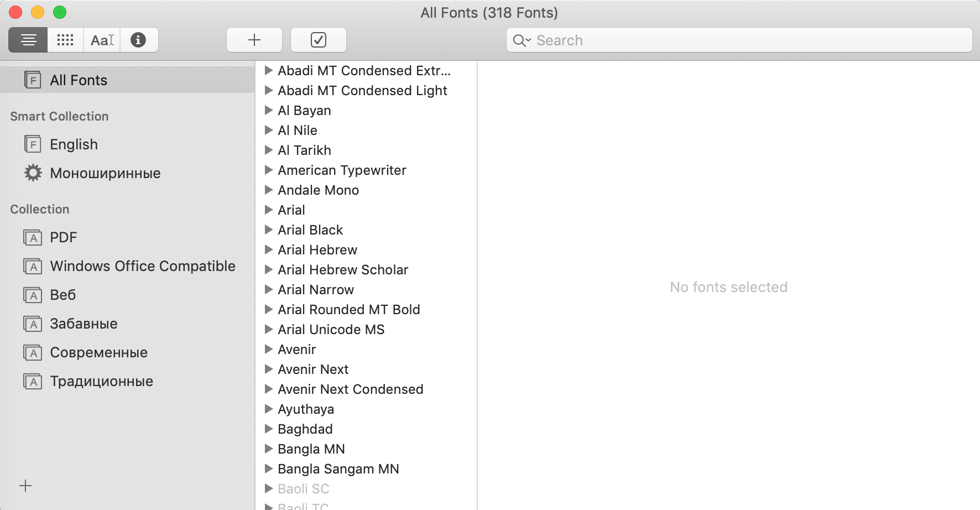This screenshot has width=980, height=510.
Task: Select Моноширинные smart collection
Action: coord(127,173)
